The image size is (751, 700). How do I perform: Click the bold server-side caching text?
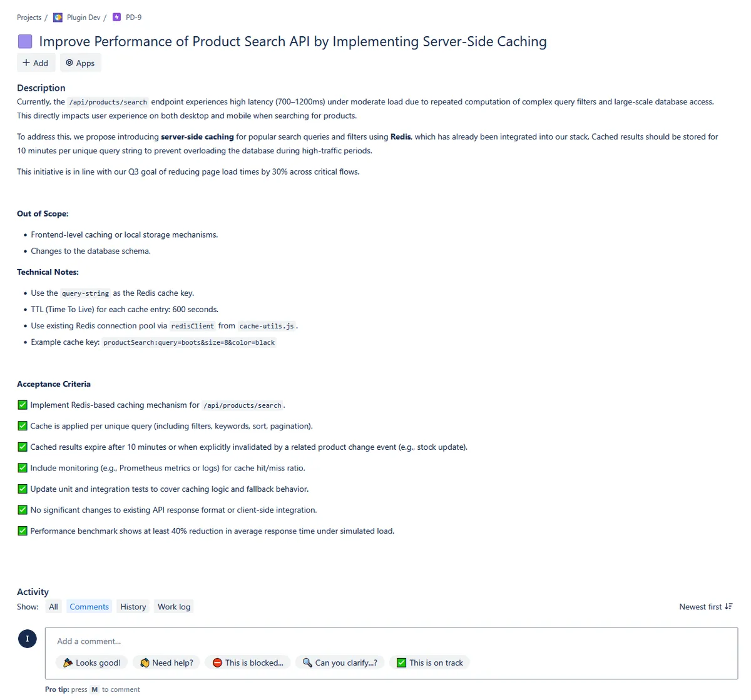pyautogui.click(x=197, y=136)
